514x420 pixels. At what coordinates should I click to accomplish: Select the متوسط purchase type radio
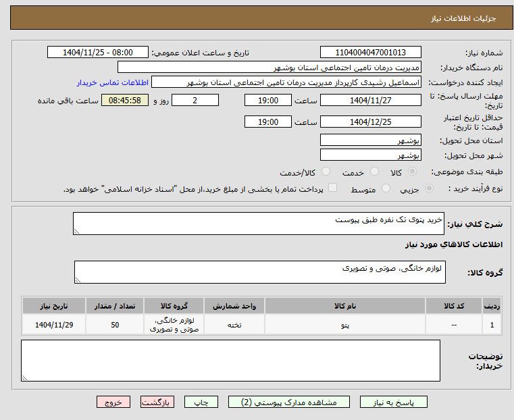pos(386,188)
